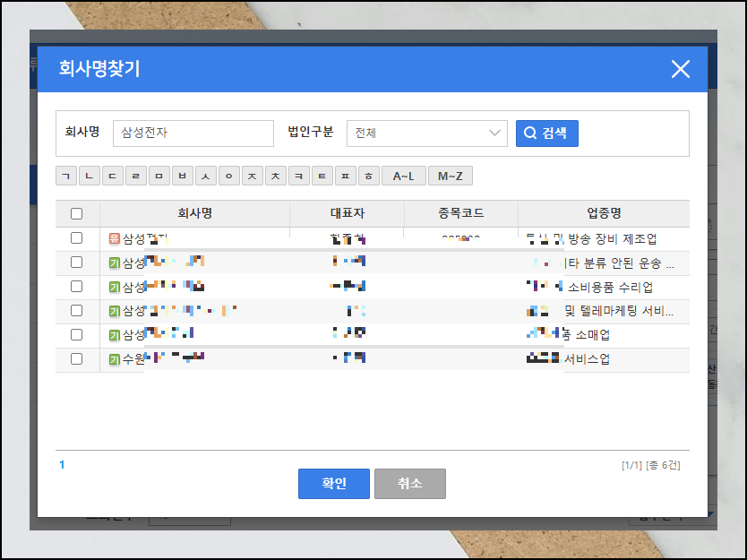The image size is (747, 560).
Task: Close the 회사명찾기 dialog with the X
Action: (681, 69)
